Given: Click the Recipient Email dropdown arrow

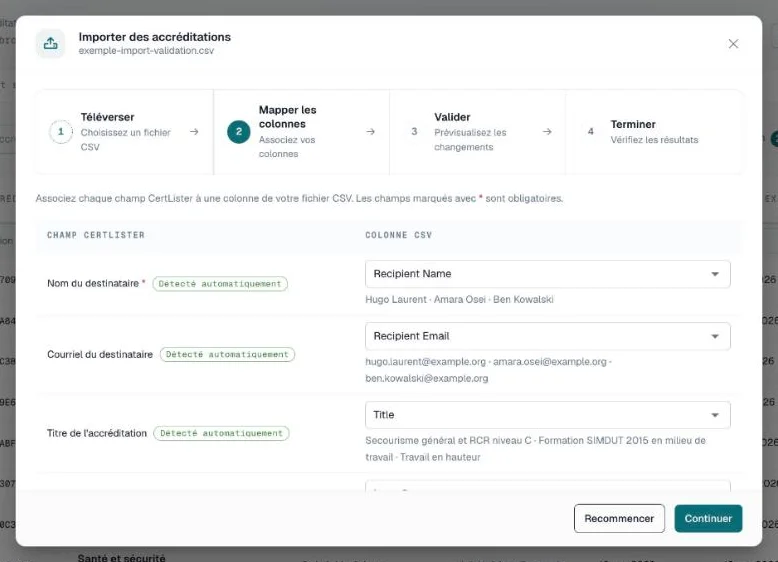Looking at the screenshot, I should click(714, 336).
